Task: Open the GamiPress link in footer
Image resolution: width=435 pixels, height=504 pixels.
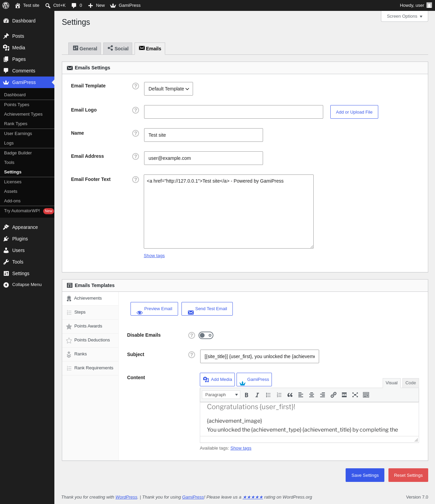Action: point(193,497)
